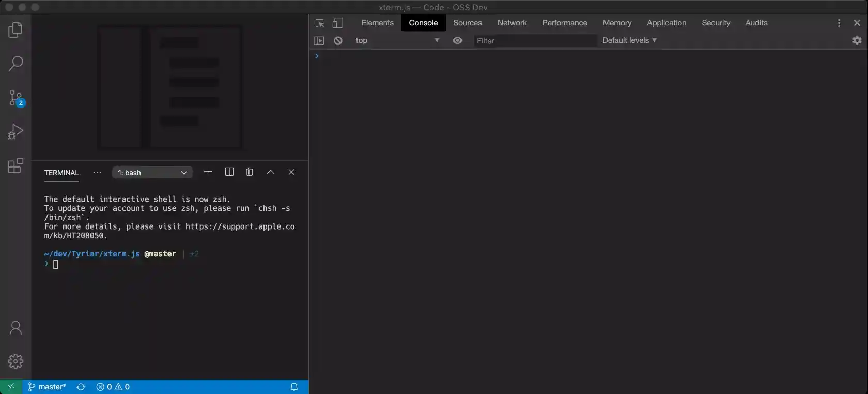Open Extensions view in activity bar

(x=16, y=165)
